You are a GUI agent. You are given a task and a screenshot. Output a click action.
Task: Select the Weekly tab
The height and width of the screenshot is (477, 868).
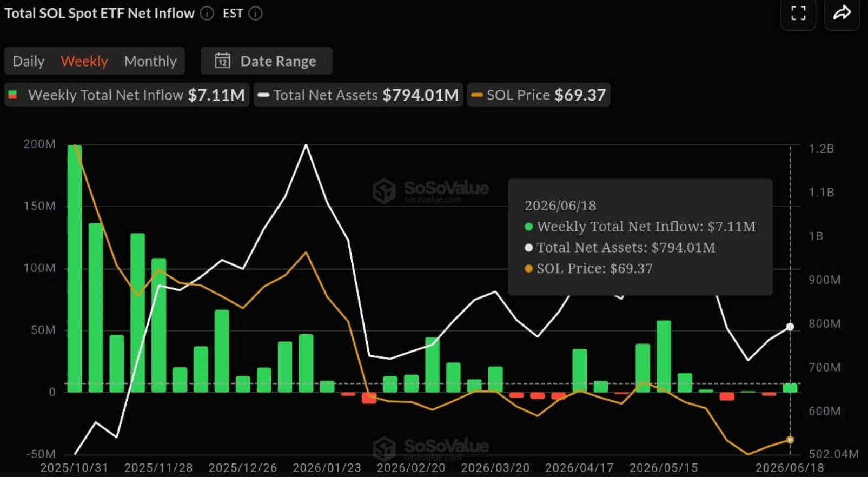[x=84, y=61]
